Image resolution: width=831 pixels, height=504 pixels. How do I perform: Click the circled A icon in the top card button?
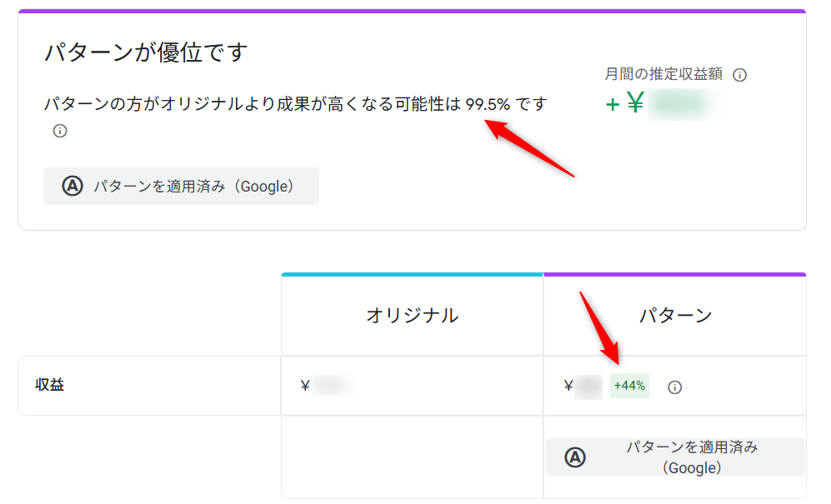pos(73,187)
